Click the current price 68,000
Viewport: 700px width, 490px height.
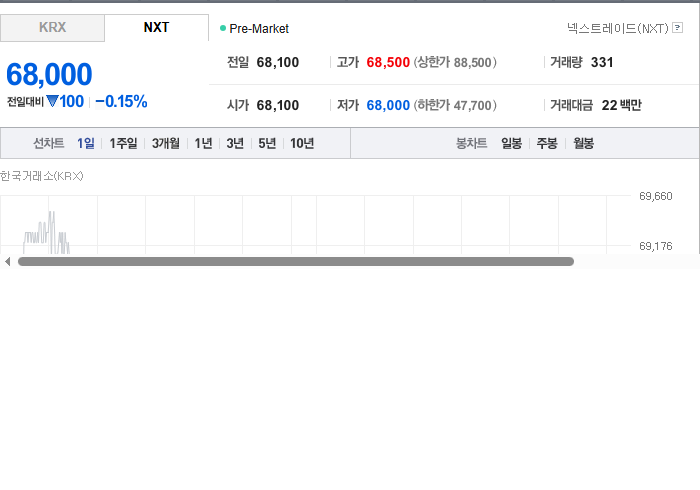pyautogui.click(x=49, y=74)
